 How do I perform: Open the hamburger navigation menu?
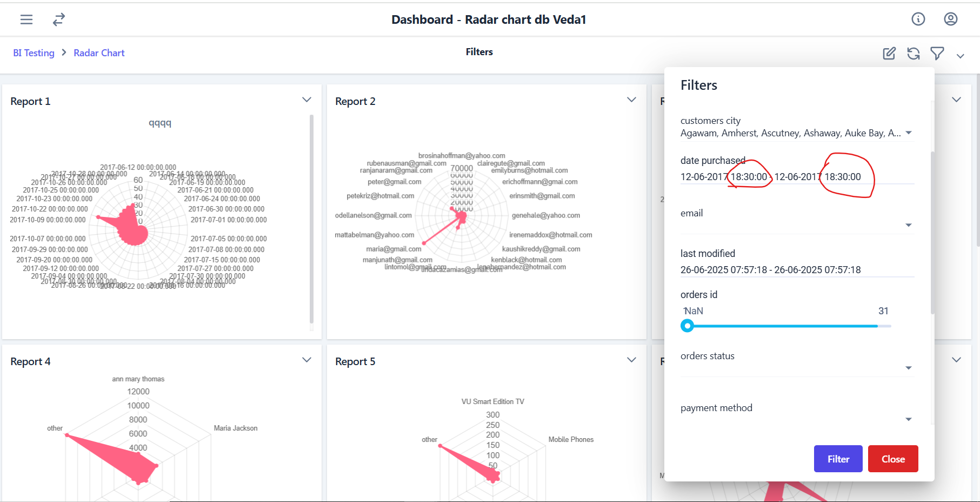[26, 19]
